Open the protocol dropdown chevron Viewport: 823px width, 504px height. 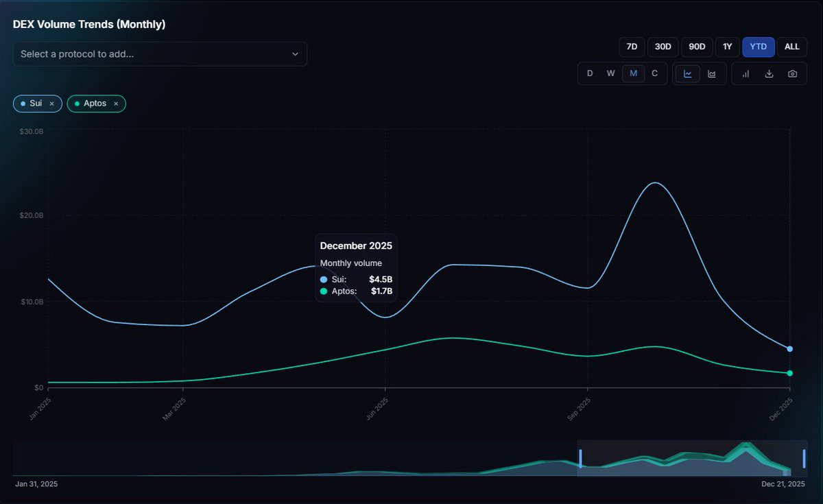(296, 54)
